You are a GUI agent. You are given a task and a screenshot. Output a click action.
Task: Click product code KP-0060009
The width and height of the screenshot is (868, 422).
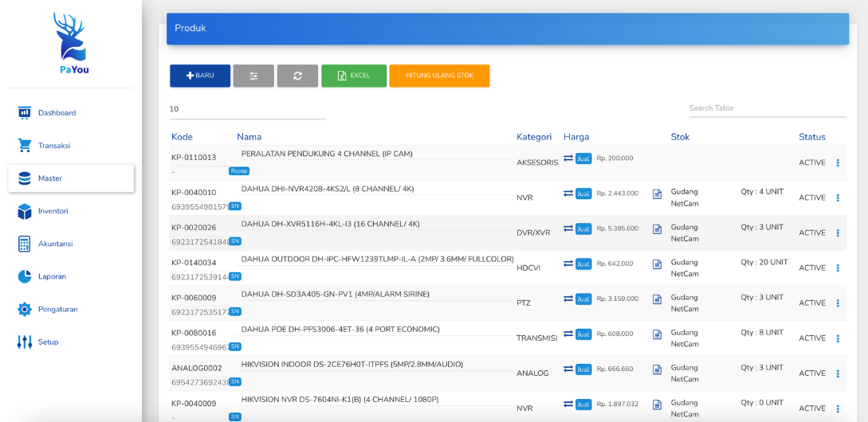[x=194, y=298]
